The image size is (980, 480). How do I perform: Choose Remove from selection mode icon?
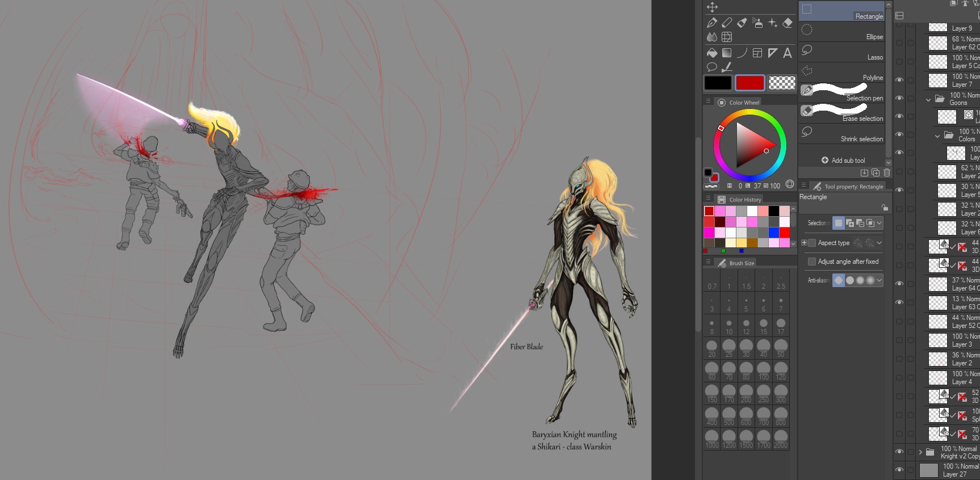(x=860, y=223)
